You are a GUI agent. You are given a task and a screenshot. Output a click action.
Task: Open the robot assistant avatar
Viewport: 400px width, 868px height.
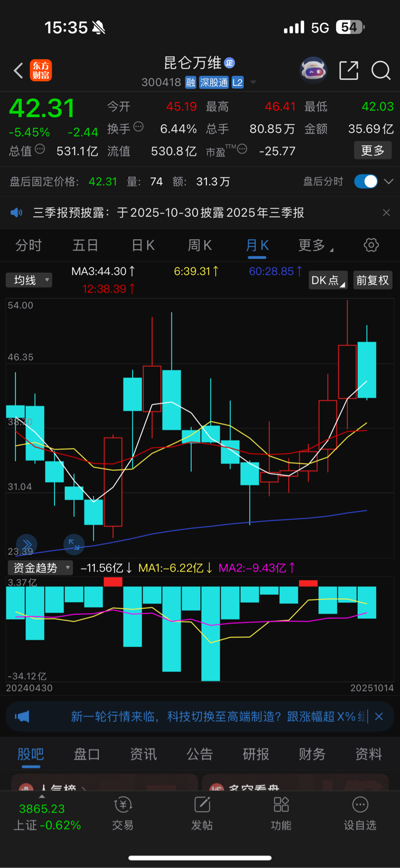(313, 70)
